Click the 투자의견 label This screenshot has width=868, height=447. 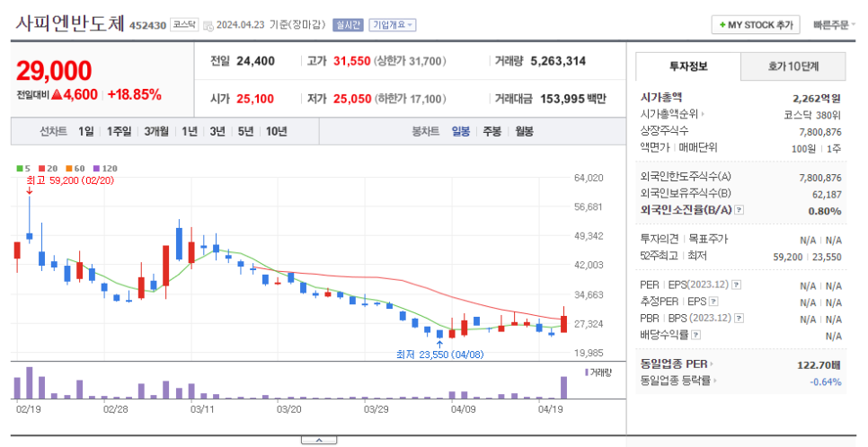[660, 239]
